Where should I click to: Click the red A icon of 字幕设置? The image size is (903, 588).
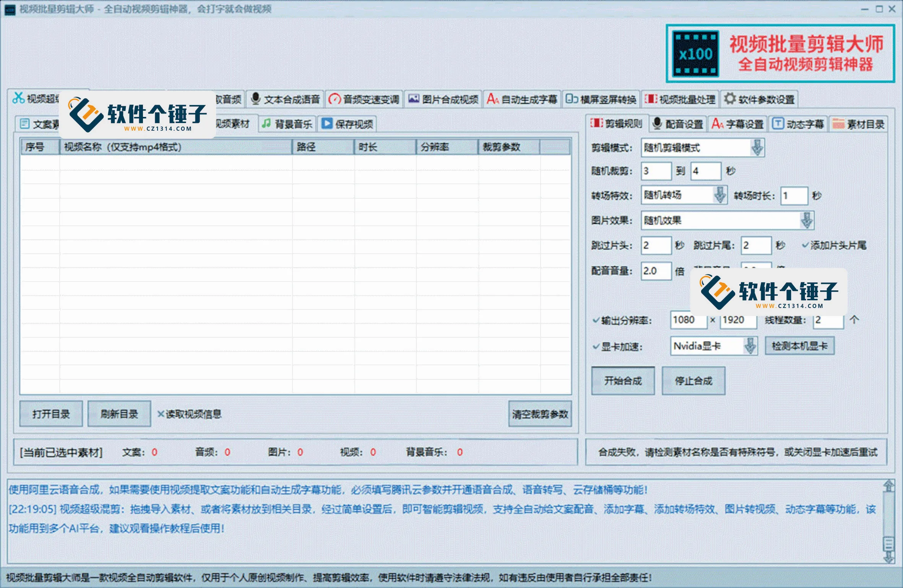click(717, 123)
